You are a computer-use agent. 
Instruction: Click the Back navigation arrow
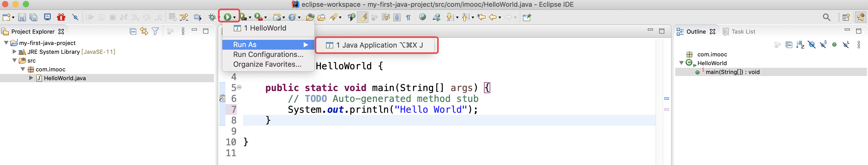tap(493, 17)
